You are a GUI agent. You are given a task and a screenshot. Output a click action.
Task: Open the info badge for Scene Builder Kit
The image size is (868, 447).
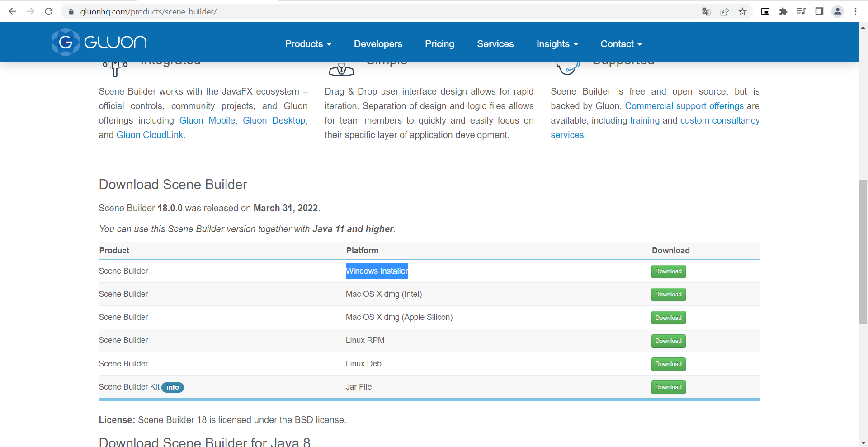pyautogui.click(x=173, y=387)
